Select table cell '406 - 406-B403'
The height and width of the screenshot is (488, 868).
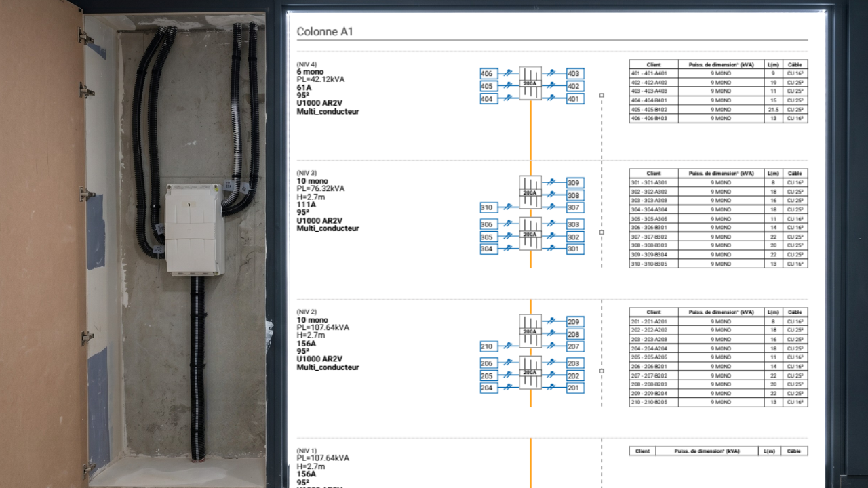(654, 118)
